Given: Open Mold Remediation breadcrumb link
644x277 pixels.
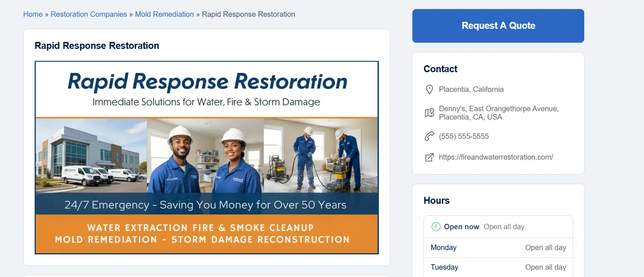Looking at the screenshot, I should coord(164,14).
